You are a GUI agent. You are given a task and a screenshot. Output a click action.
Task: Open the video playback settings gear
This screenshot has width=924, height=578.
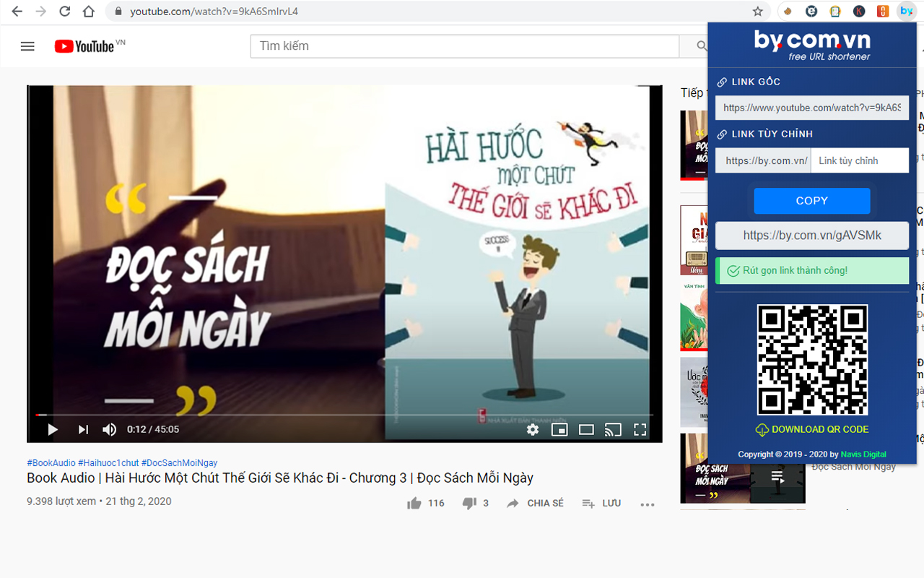coord(532,429)
